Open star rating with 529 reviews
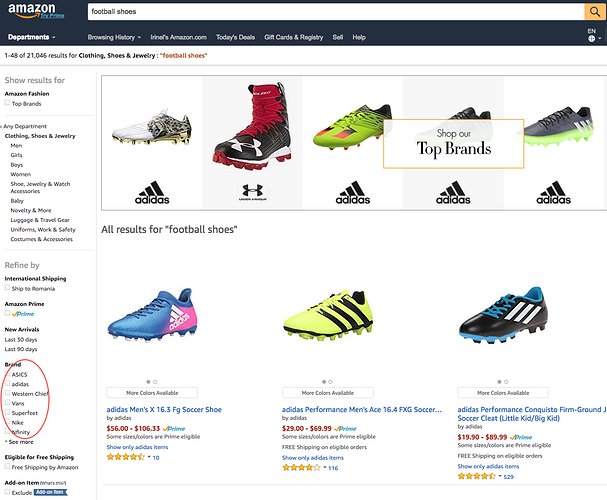607x500 pixels. coord(478,476)
